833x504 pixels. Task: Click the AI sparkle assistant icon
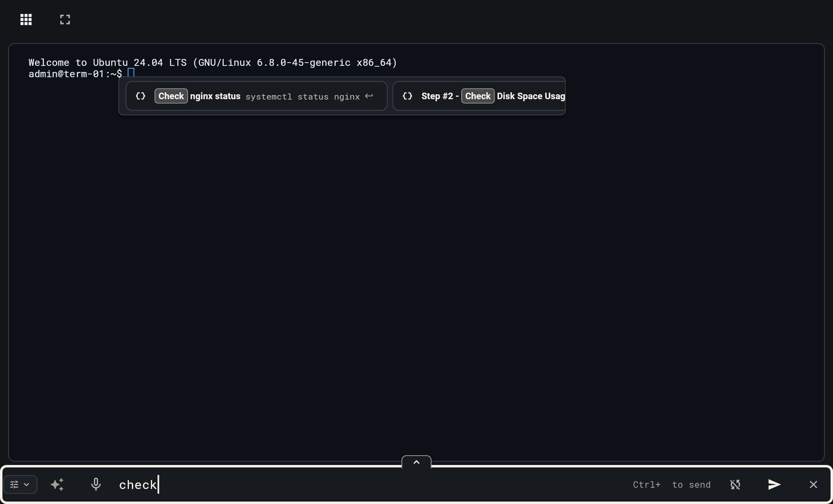[57, 484]
